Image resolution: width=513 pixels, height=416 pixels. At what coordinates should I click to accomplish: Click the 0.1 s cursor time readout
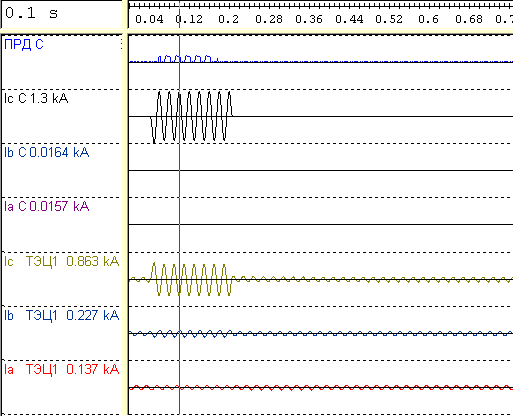[32, 13]
